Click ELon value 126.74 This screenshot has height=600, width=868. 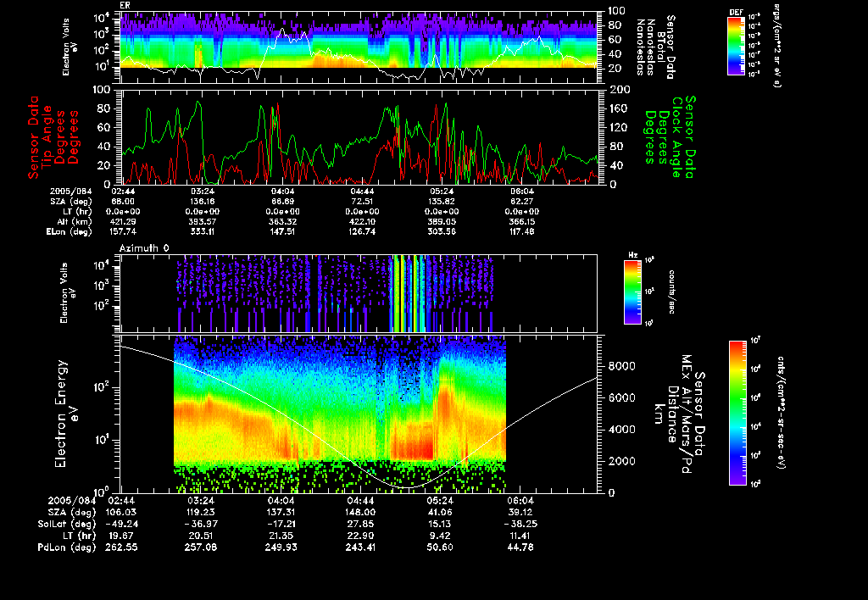362,232
